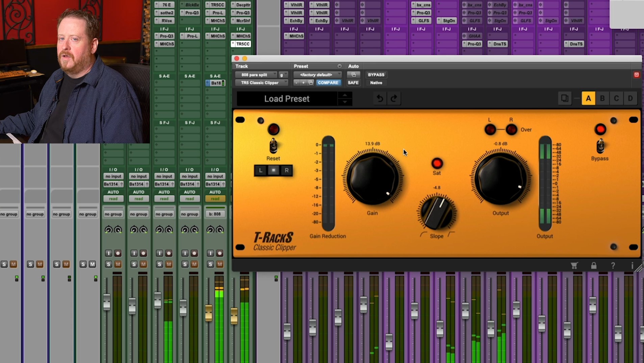Flip the Reset toggle switch

273,146
